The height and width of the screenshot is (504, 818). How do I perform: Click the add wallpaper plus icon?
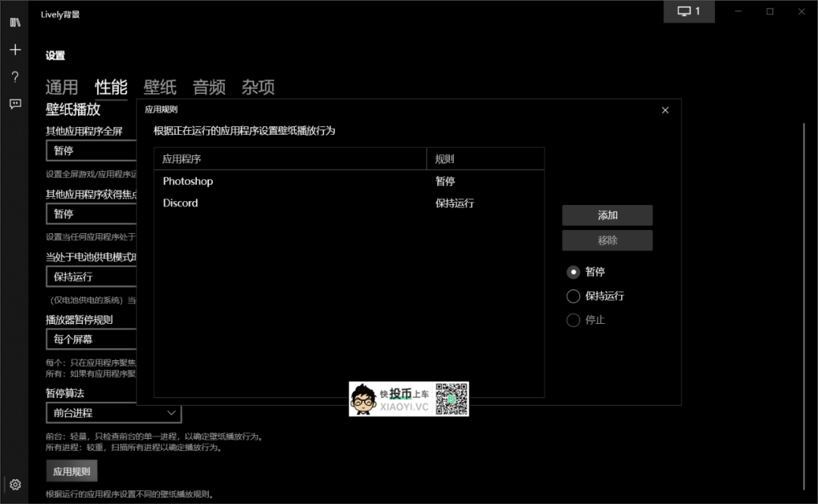point(15,49)
